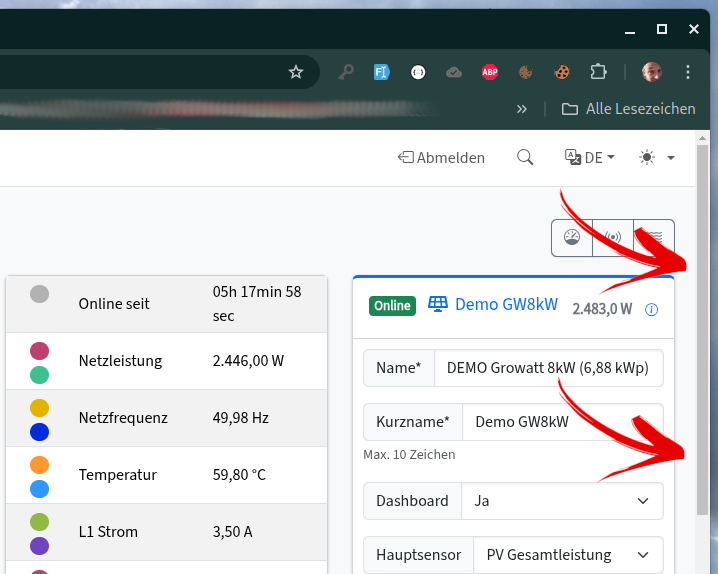Open the browser extensions puzzle icon

[598, 72]
